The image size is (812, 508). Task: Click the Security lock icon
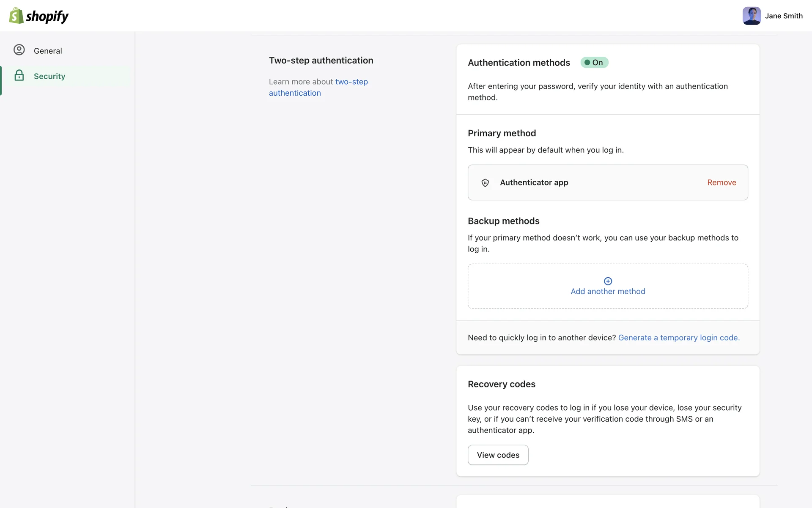tap(19, 76)
